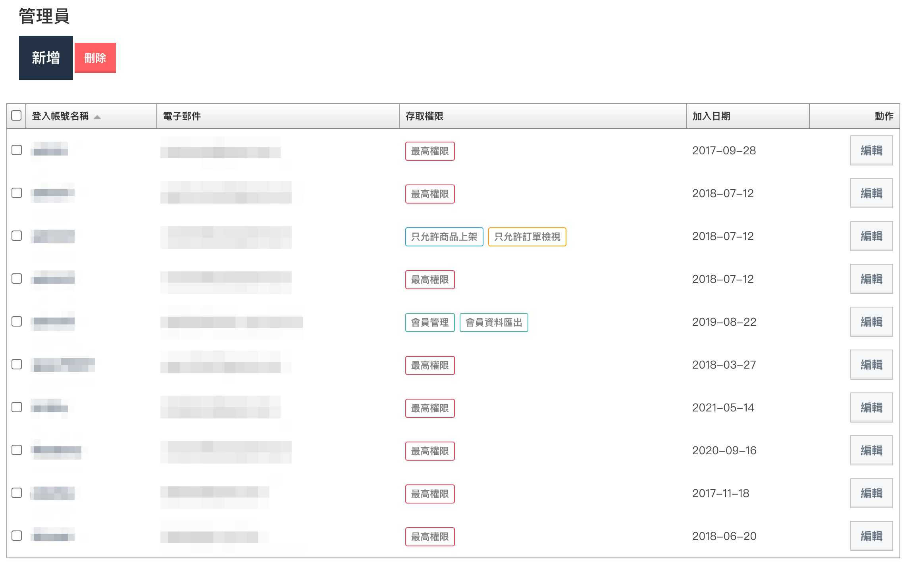Screen dimensions: 909x588
Task: Check the row dated 2019-08-22
Action: pos(17,321)
